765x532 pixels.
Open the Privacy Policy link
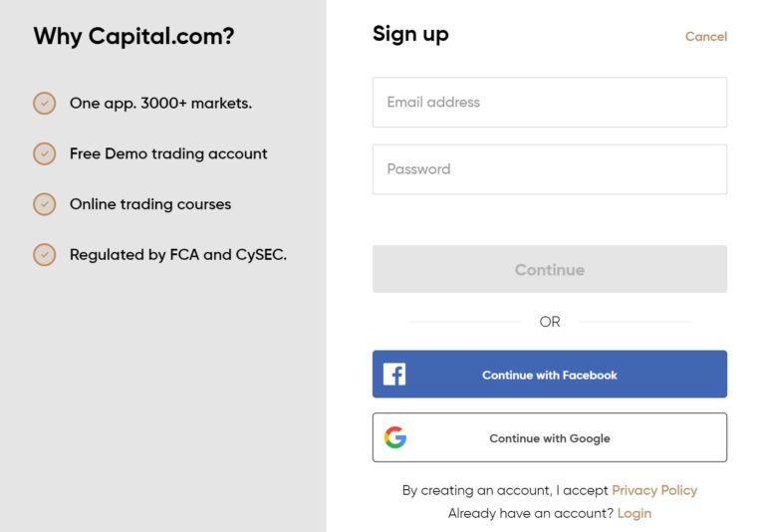click(x=654, y=490)
